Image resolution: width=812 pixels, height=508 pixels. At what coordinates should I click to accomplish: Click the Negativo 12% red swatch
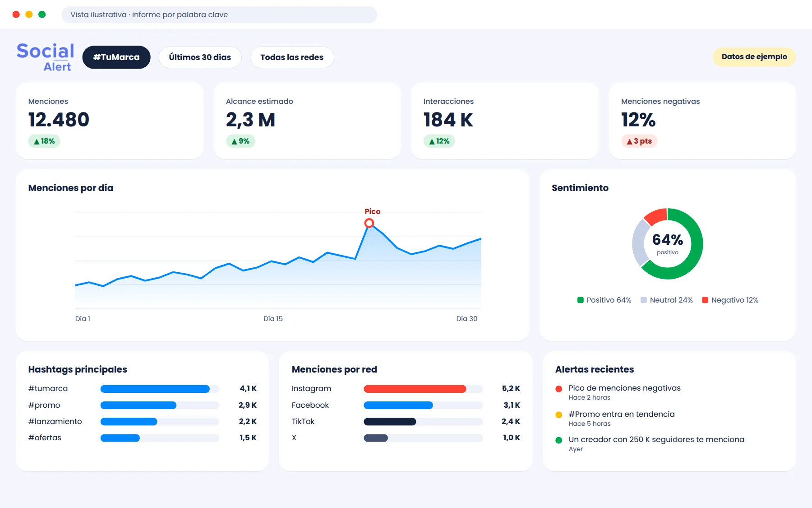click(x=705, y=300)
